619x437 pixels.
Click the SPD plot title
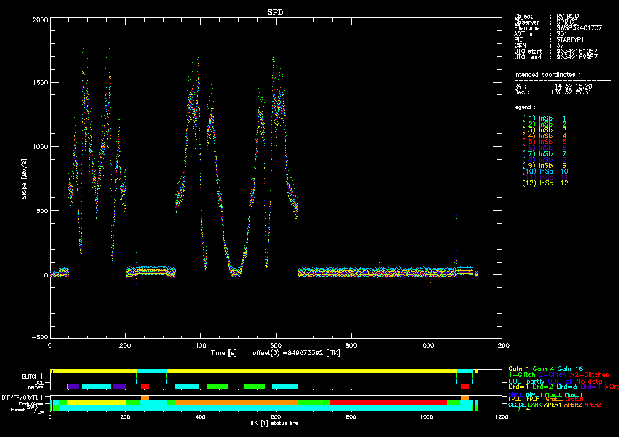pyautogui.click(x=273, y=10)
